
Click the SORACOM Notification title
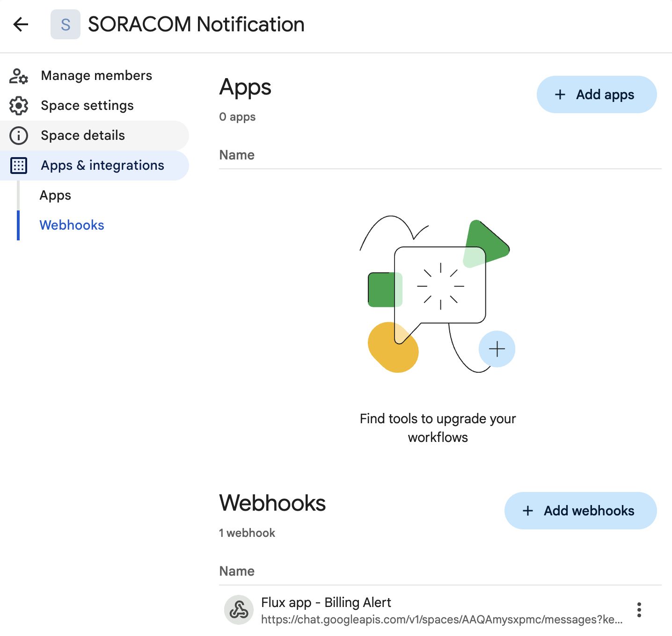point(196,24)
